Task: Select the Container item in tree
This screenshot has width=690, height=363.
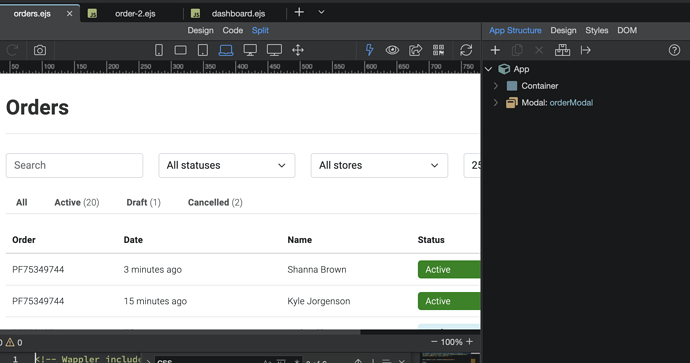Action: pos(540,86)
